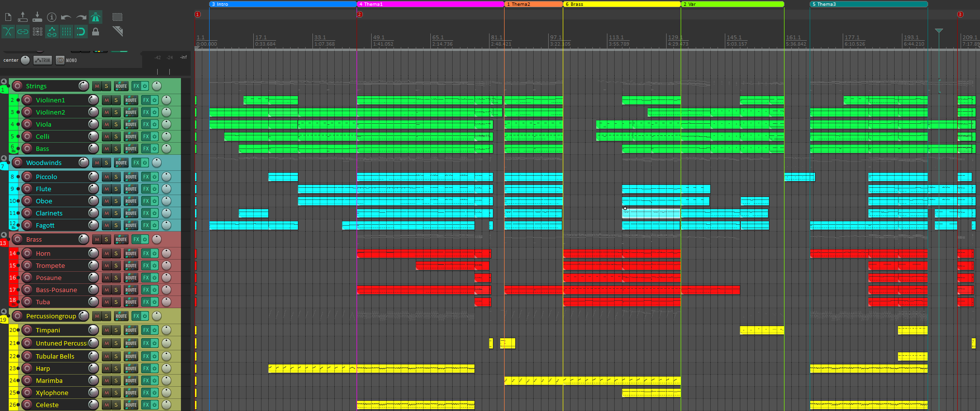Click the undo arrow in toolbar
Screen dimensions: 980x411
coord(66,17)
